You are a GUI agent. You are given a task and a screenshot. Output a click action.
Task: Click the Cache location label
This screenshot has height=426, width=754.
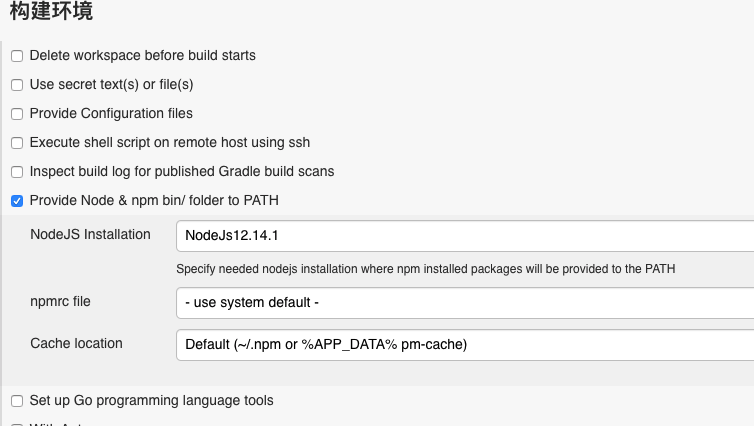(76, 343)
